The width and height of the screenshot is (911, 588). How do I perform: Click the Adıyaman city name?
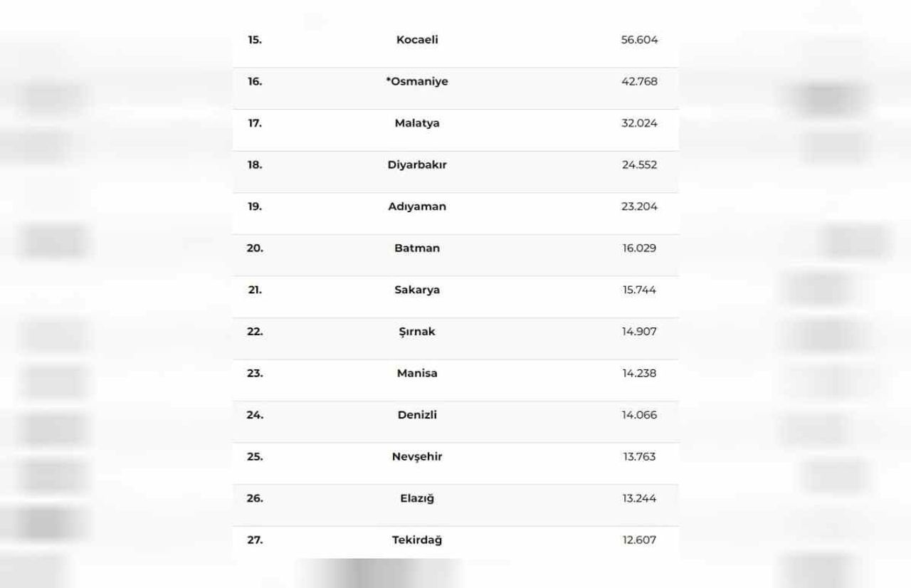417,206
